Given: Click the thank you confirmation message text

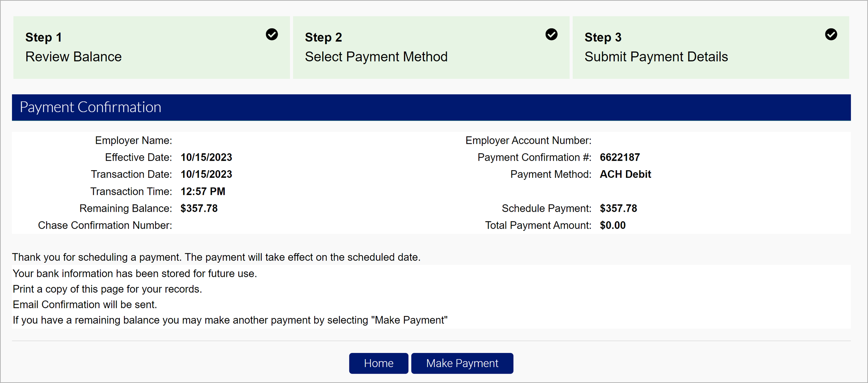Looking at the screenshot, I should 216,257.
